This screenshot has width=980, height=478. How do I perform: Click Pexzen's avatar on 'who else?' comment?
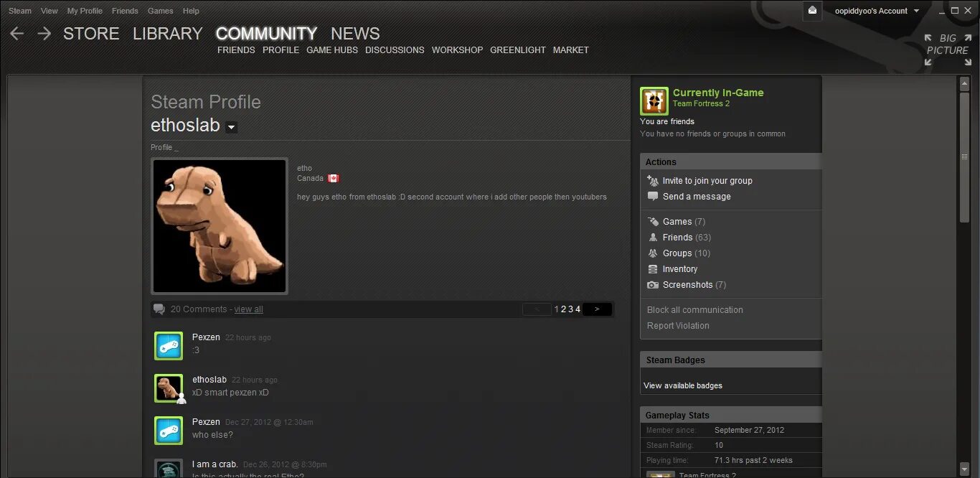pos(169,431)
